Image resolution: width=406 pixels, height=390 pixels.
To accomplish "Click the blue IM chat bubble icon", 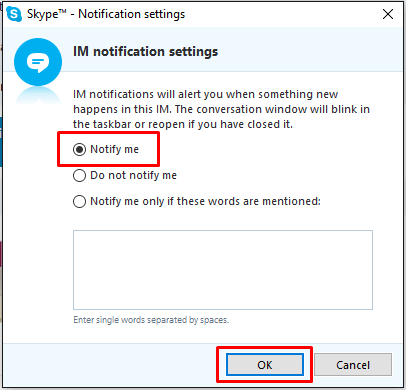I will click(x=38, y=62).
